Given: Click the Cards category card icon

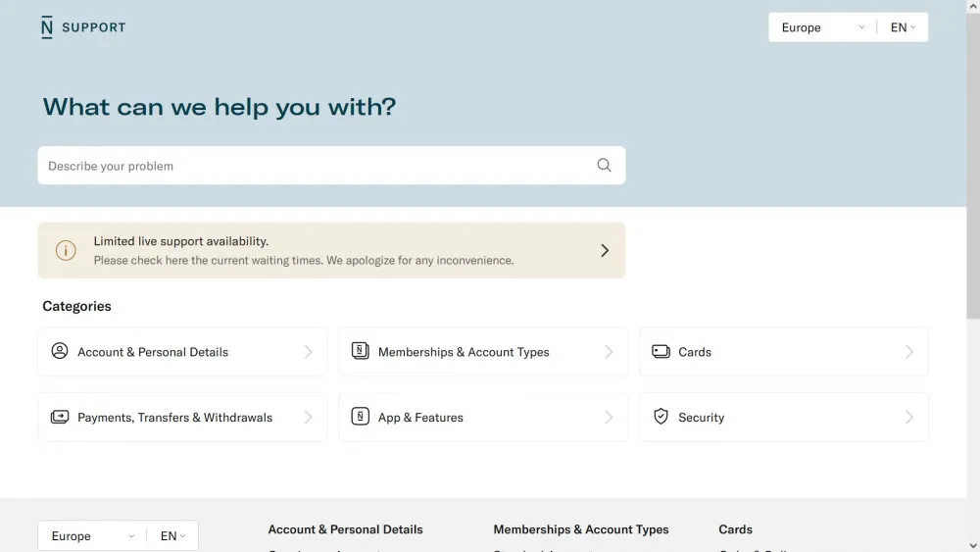Looking at the screenshot, I should 661,351.
